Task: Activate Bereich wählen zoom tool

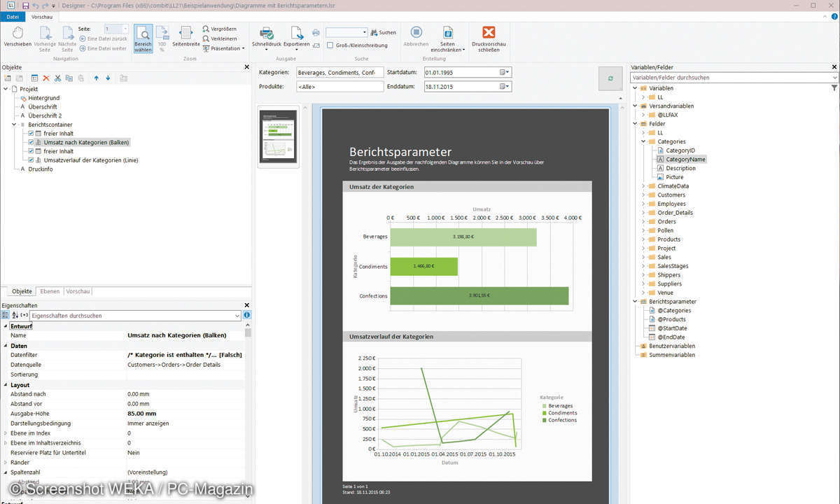Action: pyautogui.click(x=143, y=38)
